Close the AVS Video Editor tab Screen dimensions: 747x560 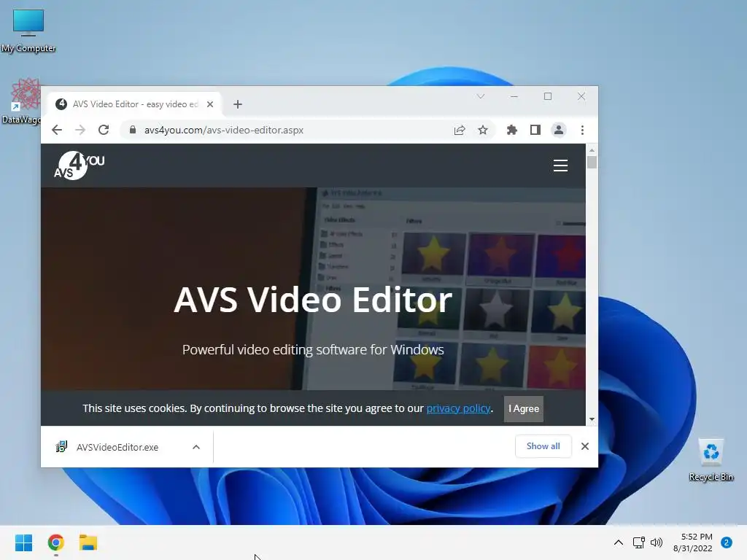210,104
